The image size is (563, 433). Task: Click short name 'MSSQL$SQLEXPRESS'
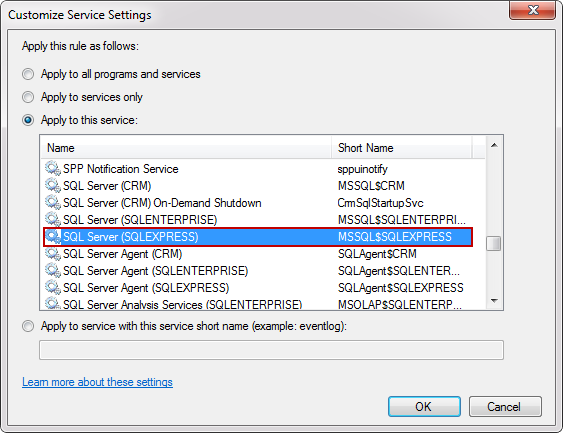[x=395, y=237]
